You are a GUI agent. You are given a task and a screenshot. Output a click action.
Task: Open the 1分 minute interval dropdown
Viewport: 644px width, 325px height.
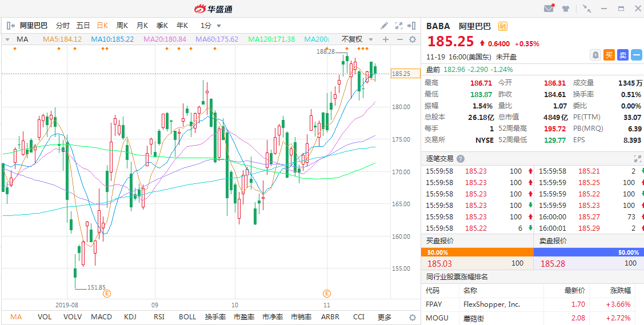[x=211, y=26]
